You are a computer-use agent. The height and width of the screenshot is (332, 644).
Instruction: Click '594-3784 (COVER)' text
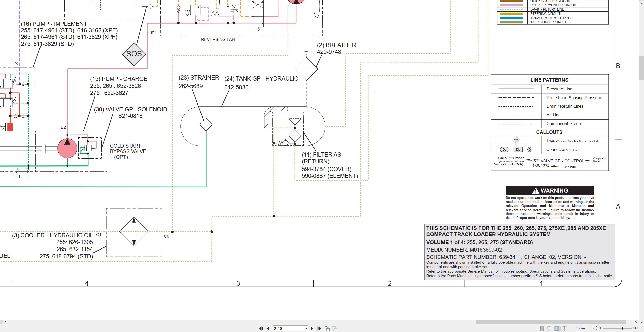tap(327, 169)
